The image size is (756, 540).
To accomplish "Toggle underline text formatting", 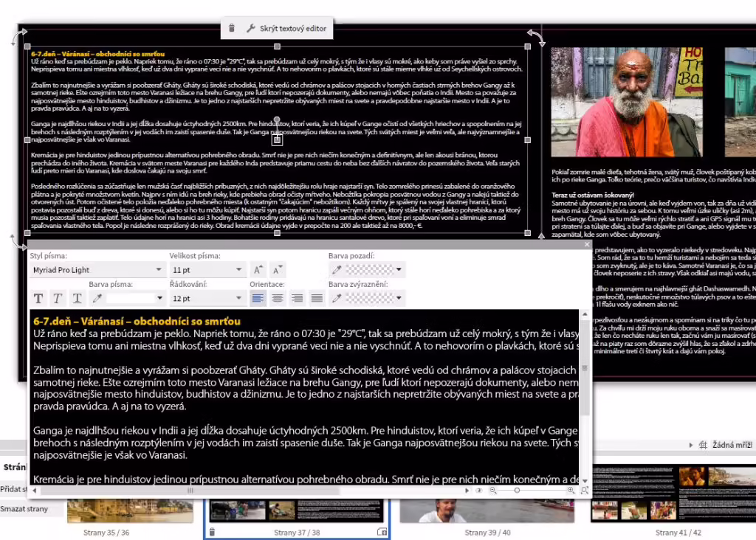I will tap(77, 299).
